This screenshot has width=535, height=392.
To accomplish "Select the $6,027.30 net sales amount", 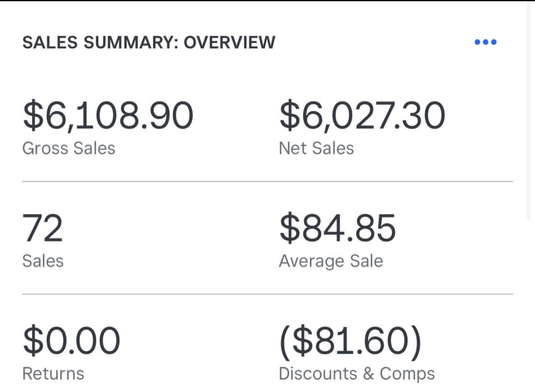I will [362, 116].
